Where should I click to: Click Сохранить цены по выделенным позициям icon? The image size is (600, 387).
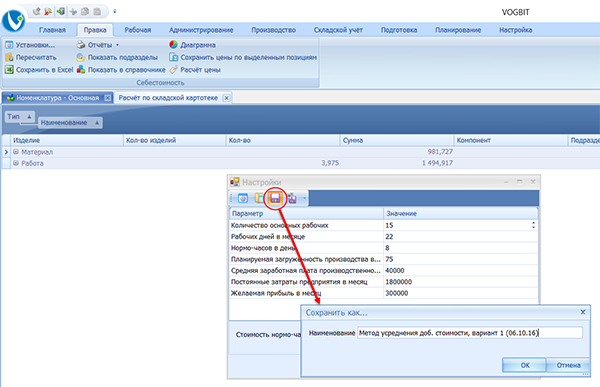pos(173,57)
